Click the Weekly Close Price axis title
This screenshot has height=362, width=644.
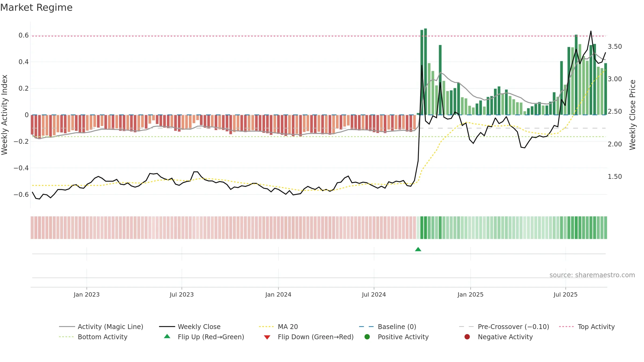coord(632,115)
